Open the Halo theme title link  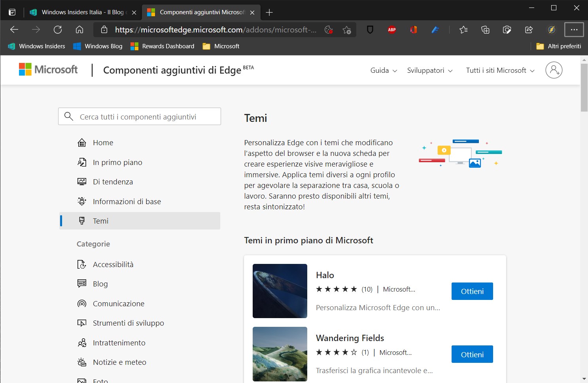(325, 275)
